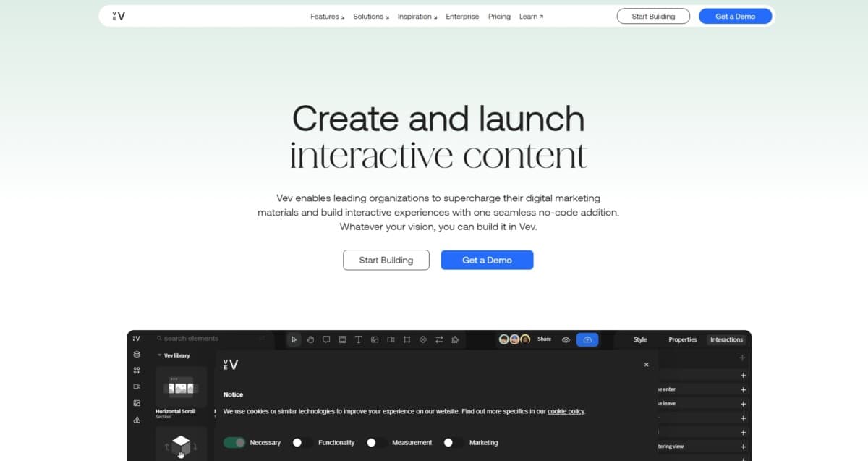Select the pointer cursor tool in editor toolbar
Screen dimensions: 868x461
294,339
